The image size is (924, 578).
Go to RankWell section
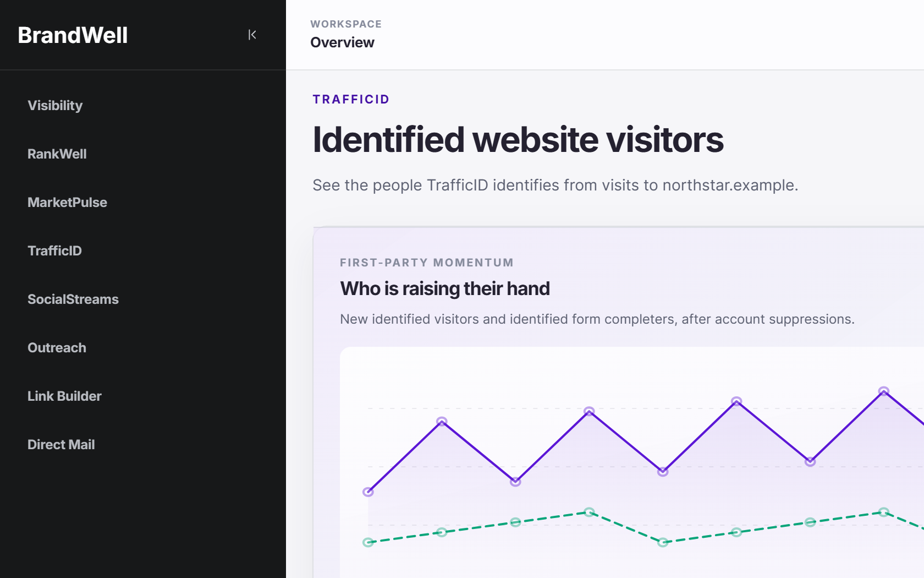(x=57, y=154)
